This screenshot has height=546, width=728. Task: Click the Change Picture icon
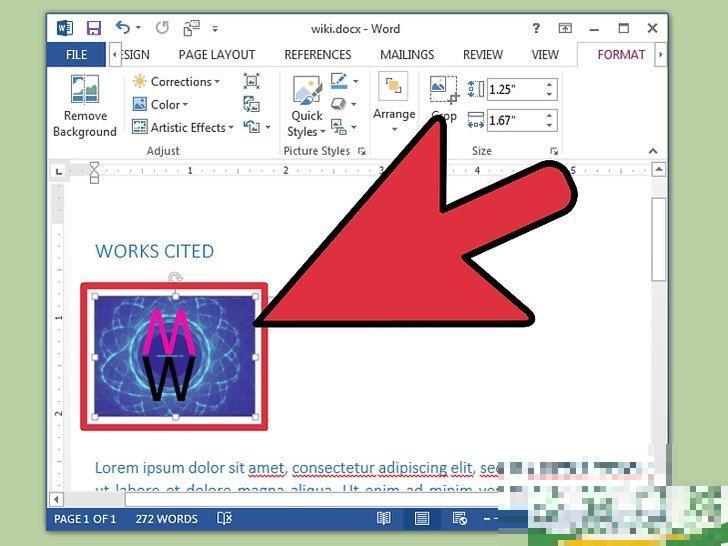(252, 104)
